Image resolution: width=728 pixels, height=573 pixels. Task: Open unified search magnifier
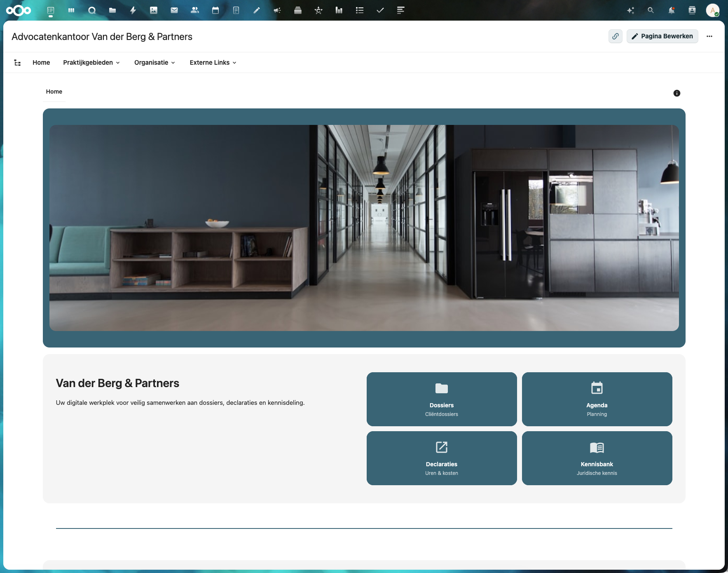pos(651,10)
